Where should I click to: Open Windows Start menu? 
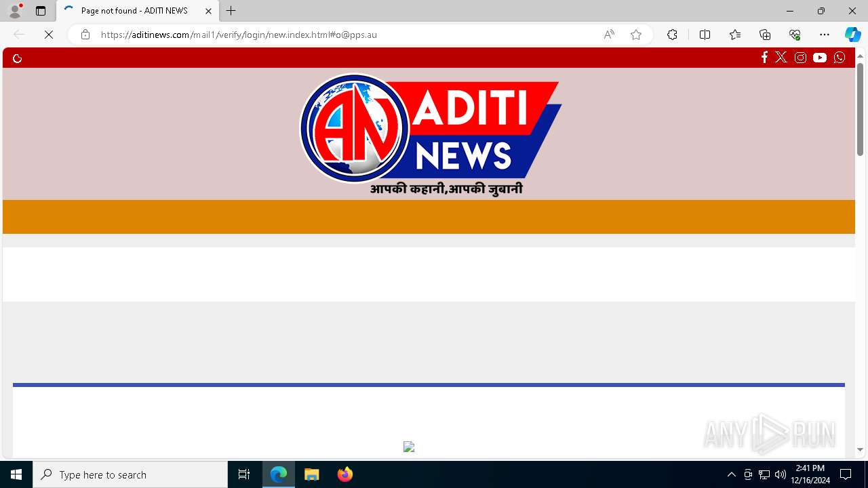(x=16, y=474)
